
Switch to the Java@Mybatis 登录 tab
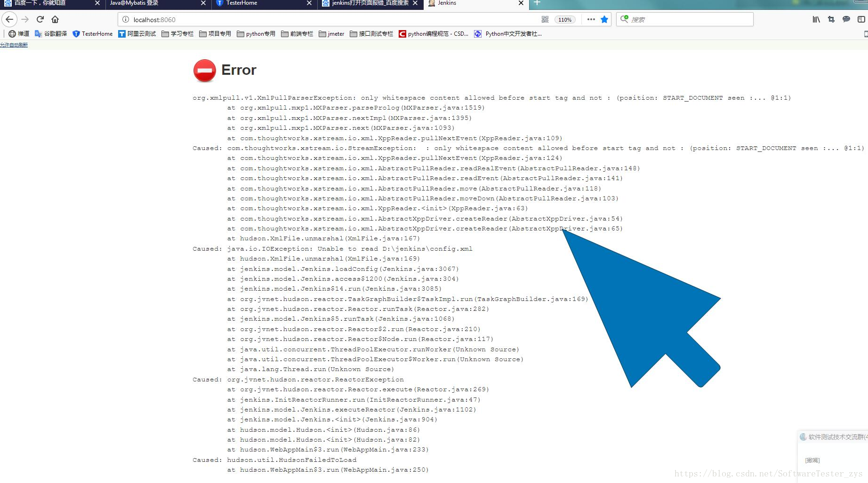tap(153, 3)
